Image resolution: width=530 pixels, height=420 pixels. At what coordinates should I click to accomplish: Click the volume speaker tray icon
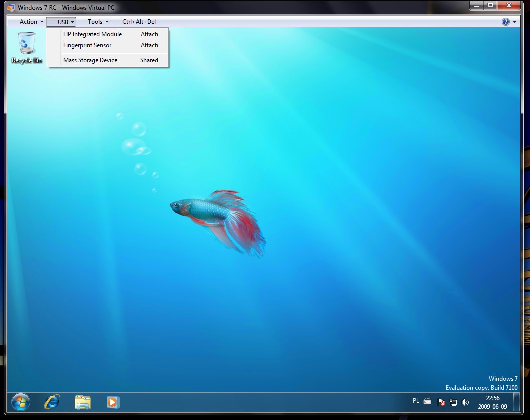tap(465, 402)
